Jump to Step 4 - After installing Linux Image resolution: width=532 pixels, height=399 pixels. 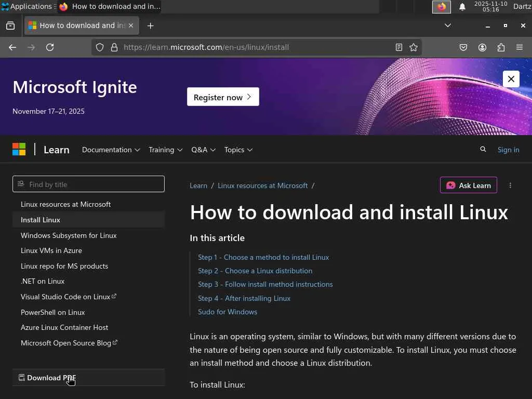pyautogui.click(x=244, y=298)
